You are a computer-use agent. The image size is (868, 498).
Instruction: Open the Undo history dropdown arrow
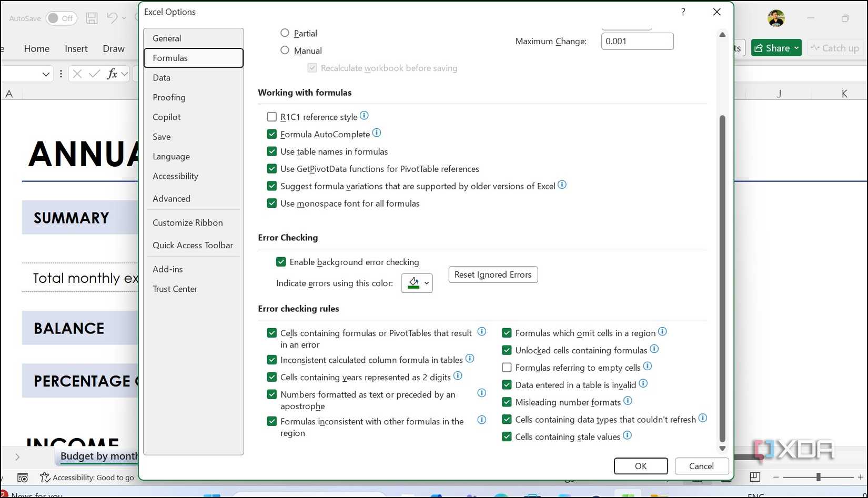click(x=124, y=18)
